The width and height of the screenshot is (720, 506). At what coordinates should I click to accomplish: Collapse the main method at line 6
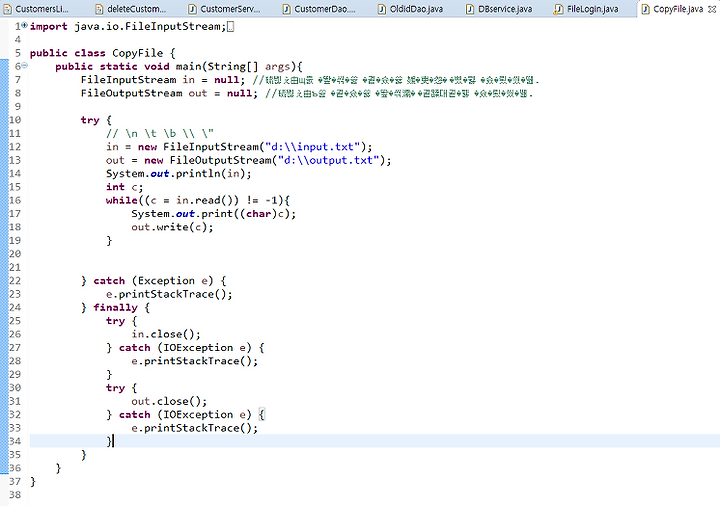24,66
